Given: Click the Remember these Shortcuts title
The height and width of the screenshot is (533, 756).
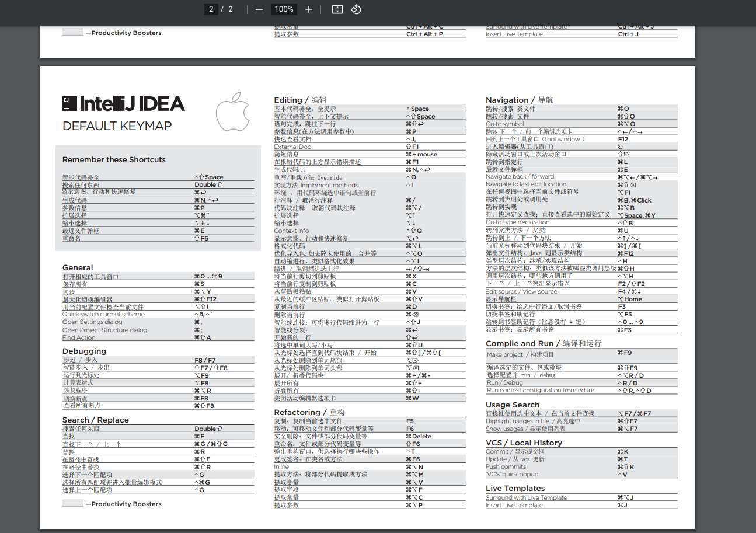Looking at the screenshot, I should tap(114, 159).
